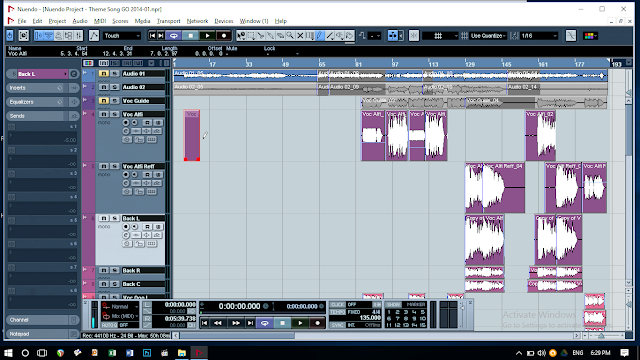The height and width of the screenshot is (360, 640).
Task: Toggle monitor on Voc Alfi Reff track
Action: 134,175
